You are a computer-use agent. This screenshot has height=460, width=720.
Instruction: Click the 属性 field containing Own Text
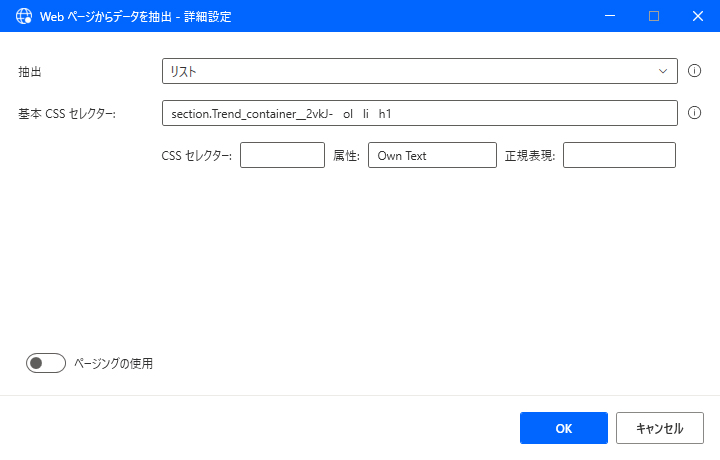432,155
